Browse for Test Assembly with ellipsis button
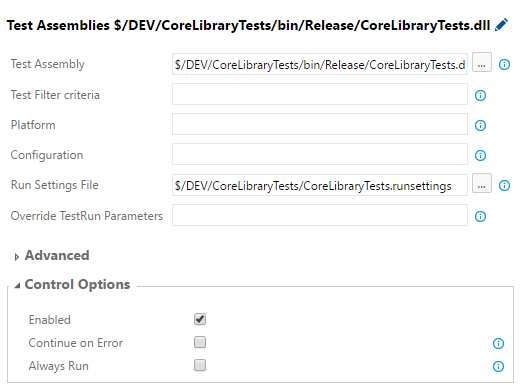Viewport: 524px width, 390px height. (x=482, y=62)
